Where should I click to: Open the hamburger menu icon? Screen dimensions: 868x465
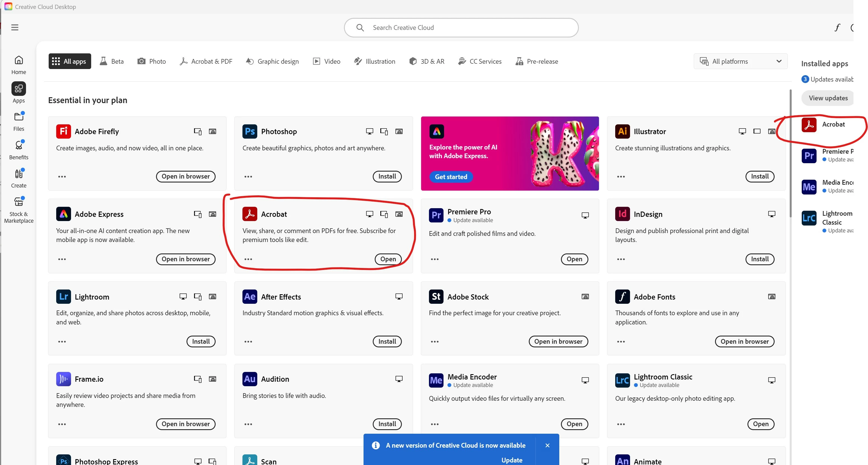(15, 27)
